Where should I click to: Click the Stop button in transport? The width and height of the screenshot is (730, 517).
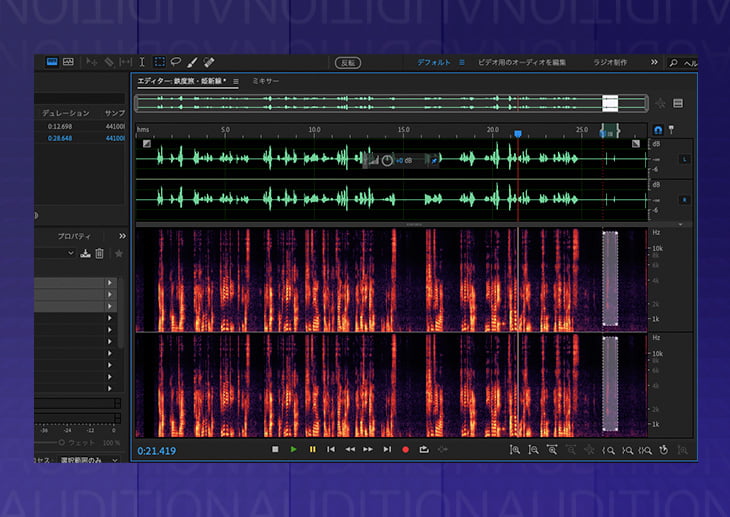pyautogui.click(x=275, y=450)
